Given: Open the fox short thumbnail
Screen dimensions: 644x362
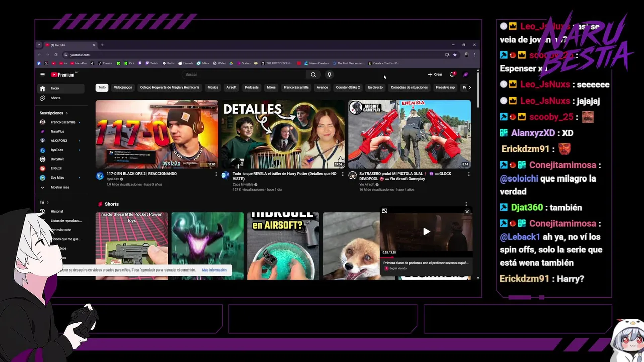Looking at the screenshot, I should pos(351,245).
